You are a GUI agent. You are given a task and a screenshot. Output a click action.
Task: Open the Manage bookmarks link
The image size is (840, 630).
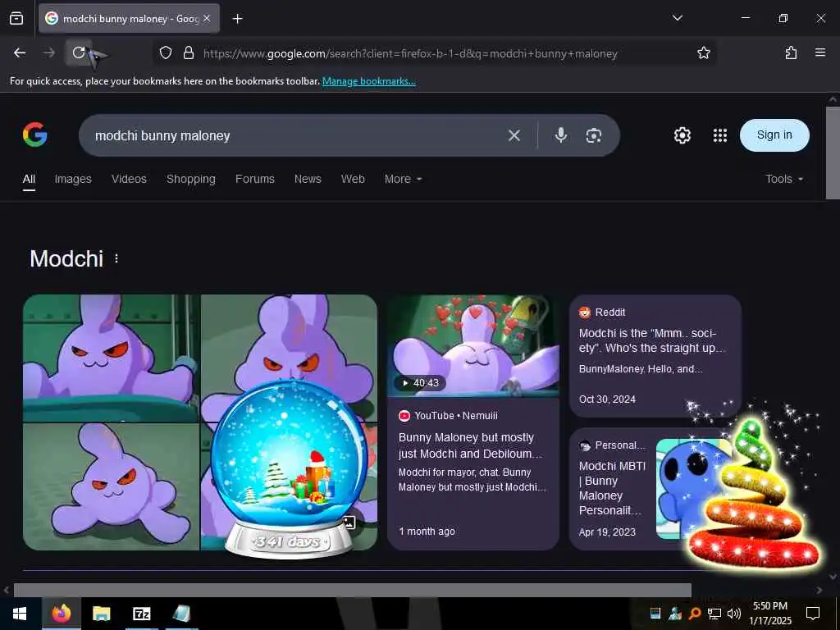(368, 81)
